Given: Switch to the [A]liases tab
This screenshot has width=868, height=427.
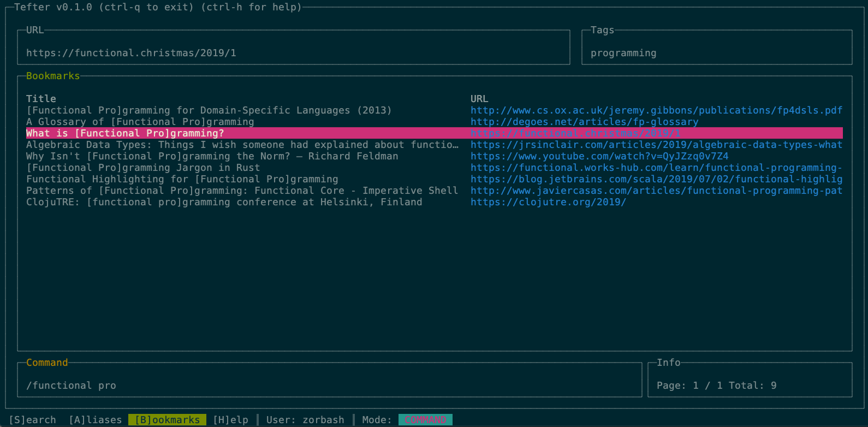Looking at the screenshot, I should 96,420.
